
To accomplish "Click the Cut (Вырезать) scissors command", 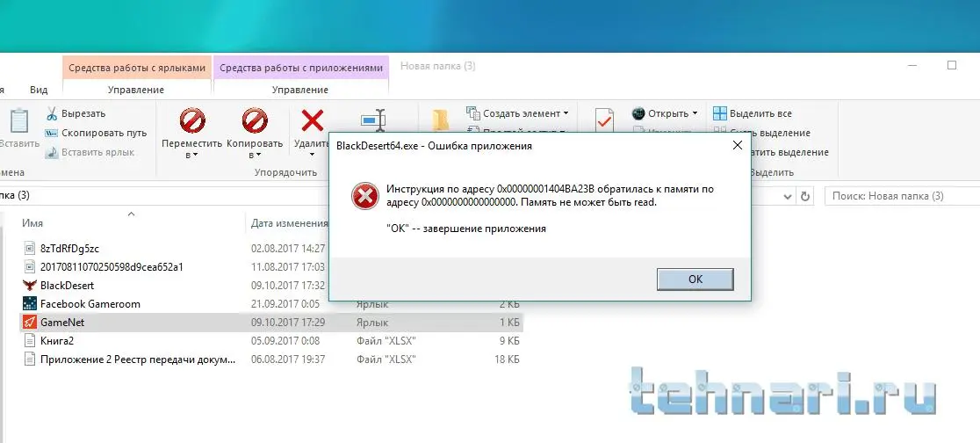I will click(76, 113).
